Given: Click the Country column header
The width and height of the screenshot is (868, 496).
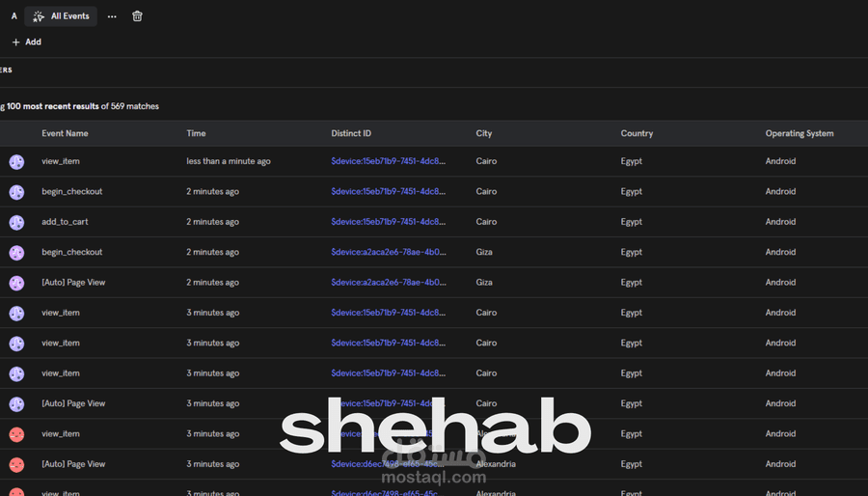Looking at the screenshot, I should pyautogui.click(x=637, y=133).
